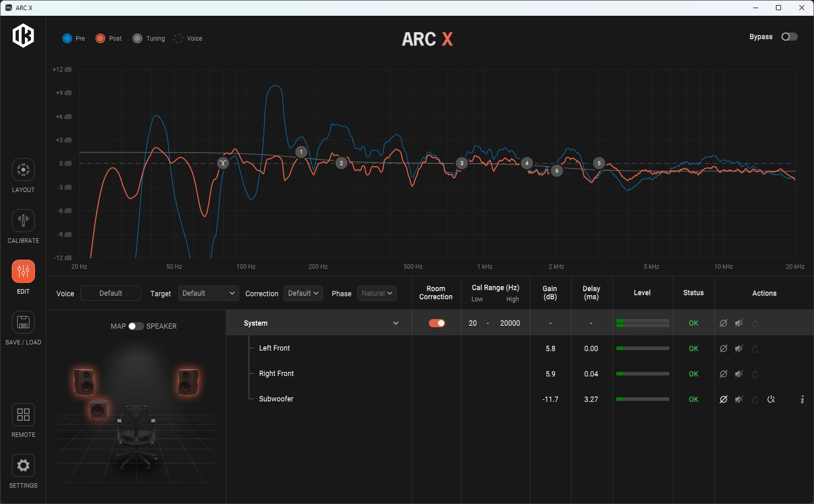The image size is (814, 504).
Task: Select the crossover X node on graph
Action: (223, 163)
